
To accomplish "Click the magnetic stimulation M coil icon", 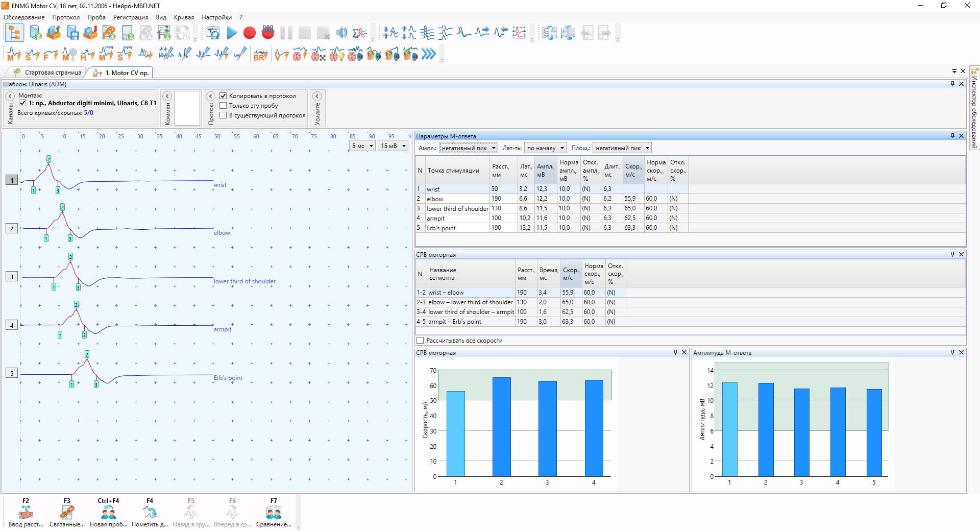I will point(69,54).
